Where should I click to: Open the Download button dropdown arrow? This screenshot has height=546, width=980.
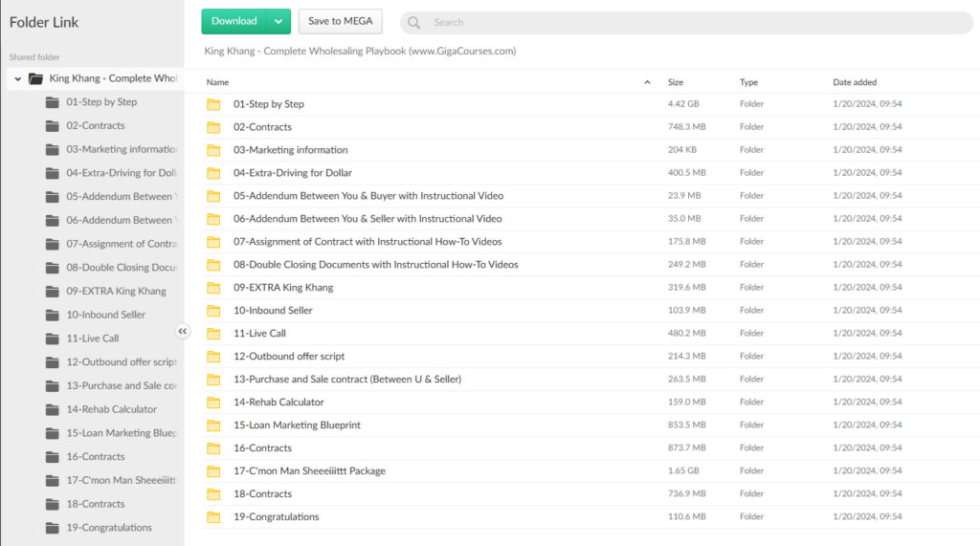tap(278, 21)
